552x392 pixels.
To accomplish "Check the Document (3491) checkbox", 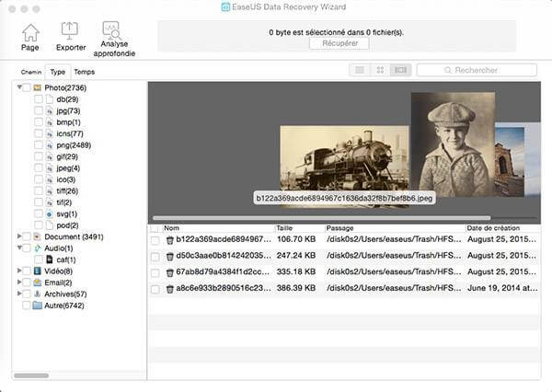I will 27,236.
